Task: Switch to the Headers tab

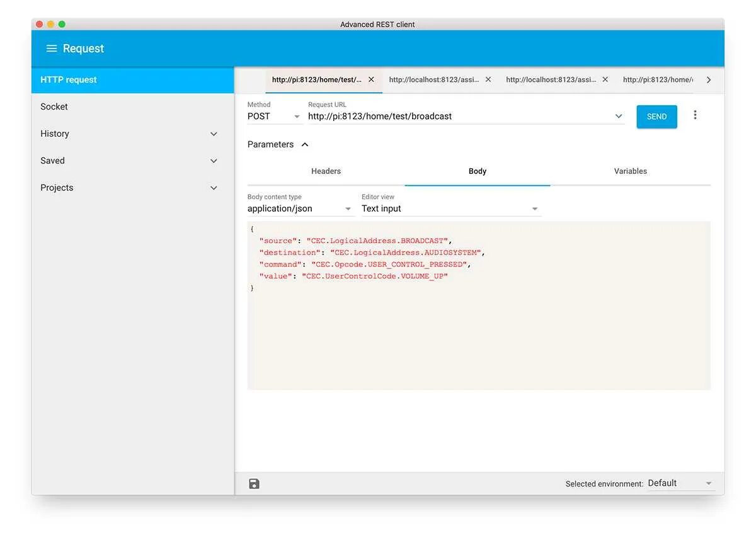Action: (x=326, y=171)
